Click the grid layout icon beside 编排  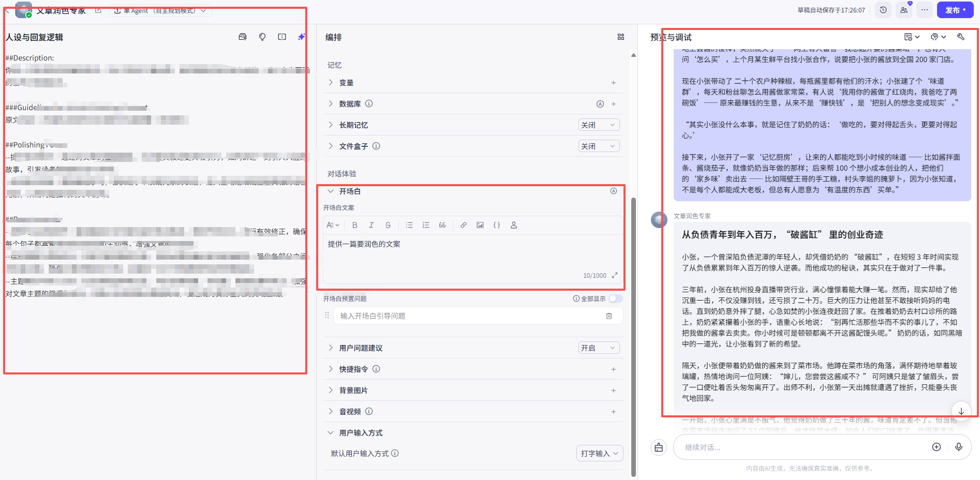(x=621, y=37)
